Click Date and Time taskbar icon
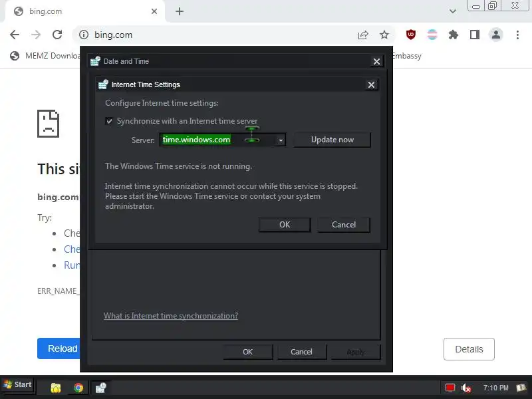Screen dimensions: 532x399 pyautogui.click(x=100, y=388)
